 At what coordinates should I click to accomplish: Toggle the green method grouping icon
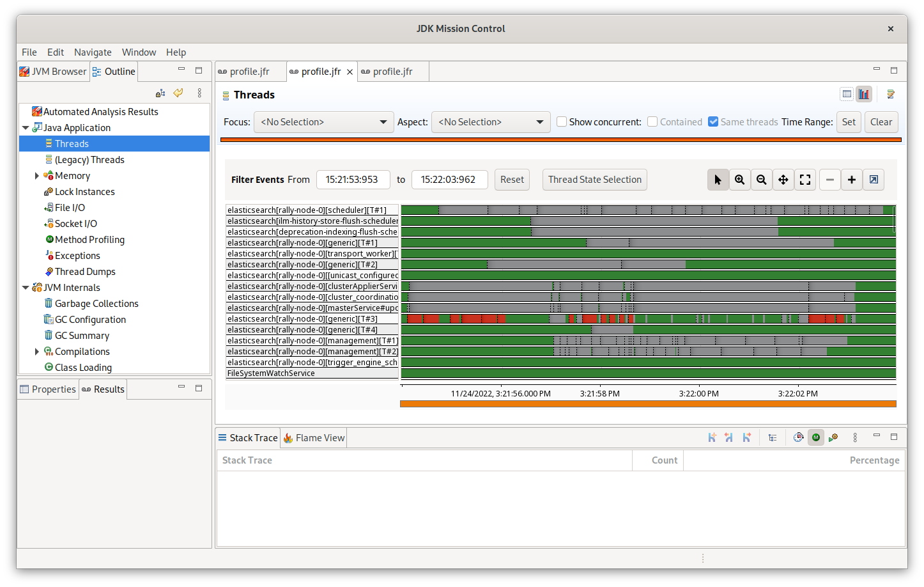(816, 437)
